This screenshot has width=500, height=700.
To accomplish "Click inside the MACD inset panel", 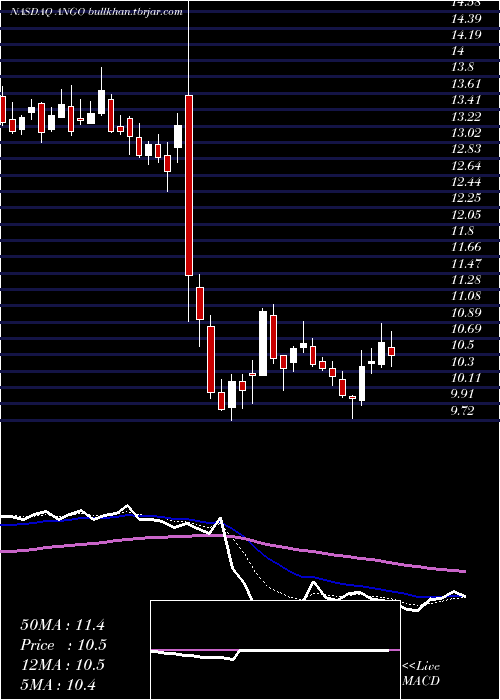I will pyautogui.click(x=275, y=650).
